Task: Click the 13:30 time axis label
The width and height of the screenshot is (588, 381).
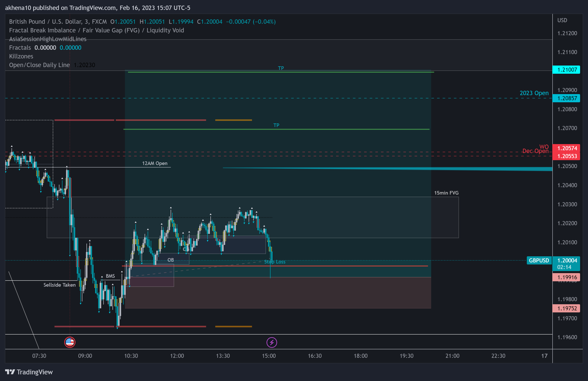Action: 223,356
